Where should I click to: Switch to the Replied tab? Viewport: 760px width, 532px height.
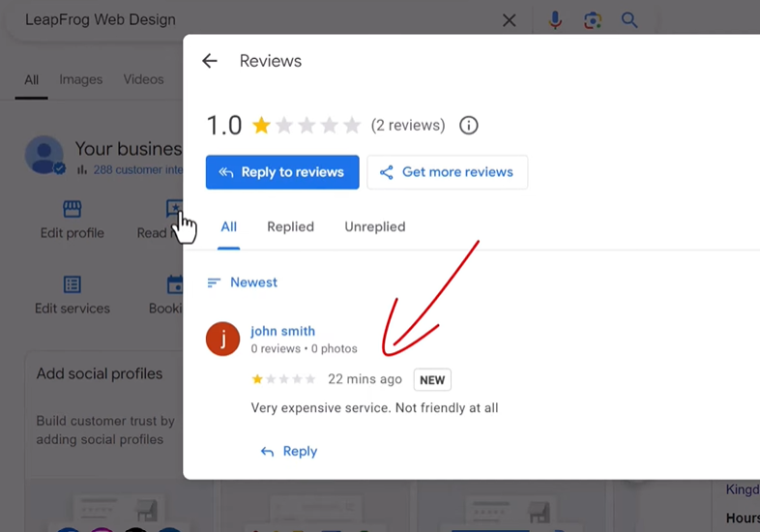pyautogui.click(x=290, y=226)
